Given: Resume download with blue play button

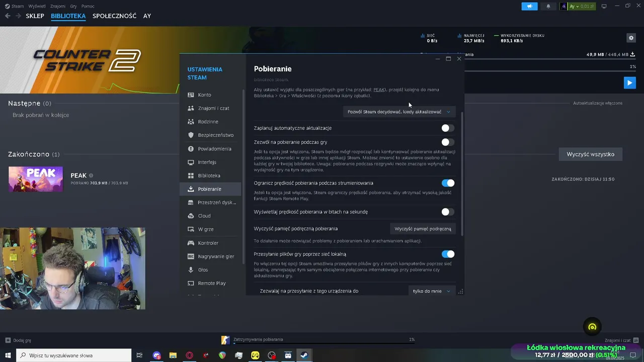Looking at the screenshot, I should click(x=629, y=82).
